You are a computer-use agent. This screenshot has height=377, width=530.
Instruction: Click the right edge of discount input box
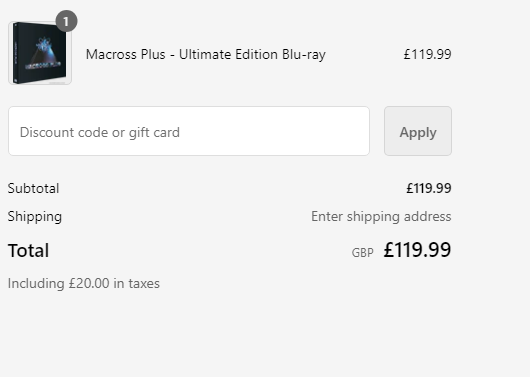tap(368, 131)
